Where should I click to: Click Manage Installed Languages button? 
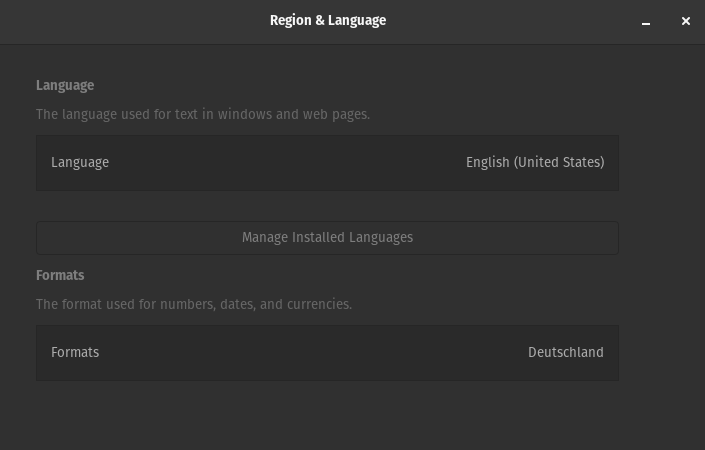327,238
